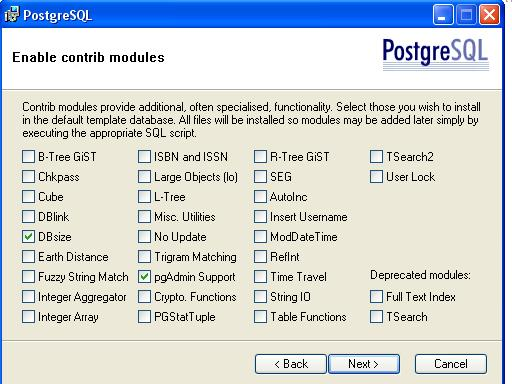
Task: Return to previous page with Back
Action: (x=291, y=364)
